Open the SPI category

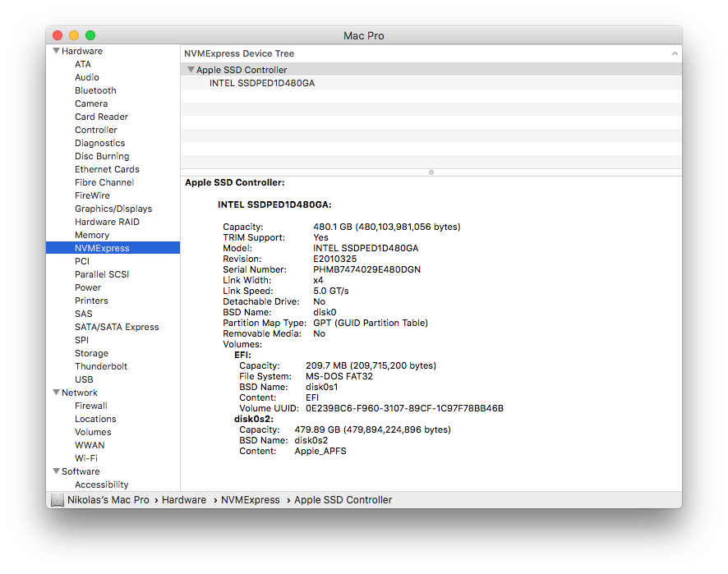point(81,340)
